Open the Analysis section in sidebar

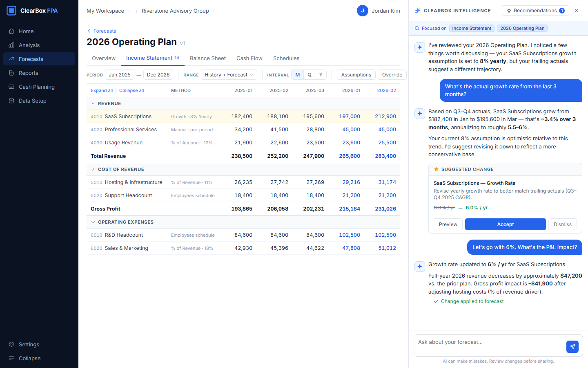pos(29,45)
